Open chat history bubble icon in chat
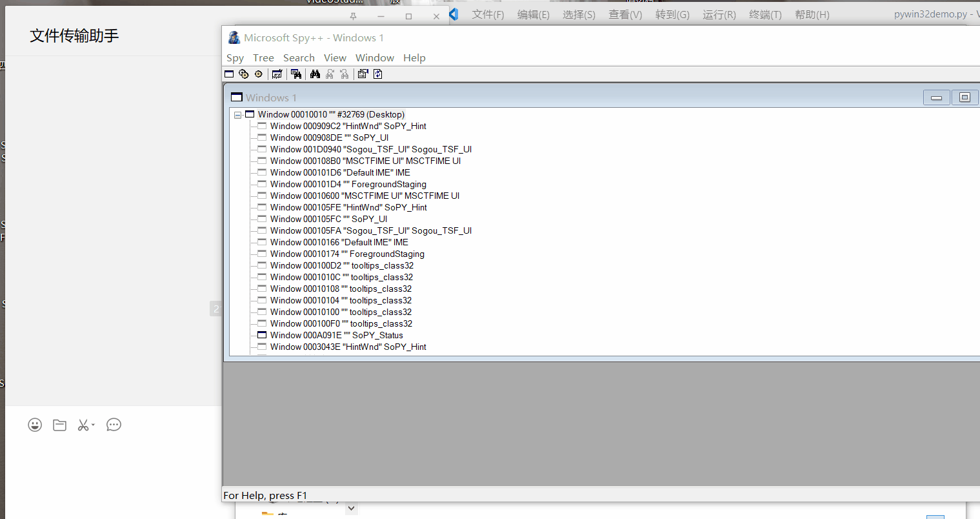 tap(114, 425)
